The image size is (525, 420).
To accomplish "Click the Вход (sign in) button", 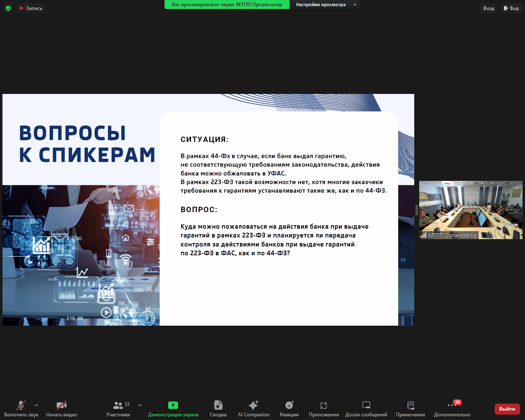I will point(488,8).
